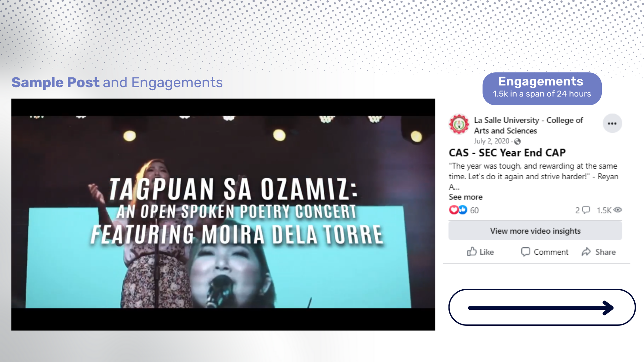This screenshot has height=362, width=644.
Task: Click the globe public privacy icon
Action: [518, 141]
